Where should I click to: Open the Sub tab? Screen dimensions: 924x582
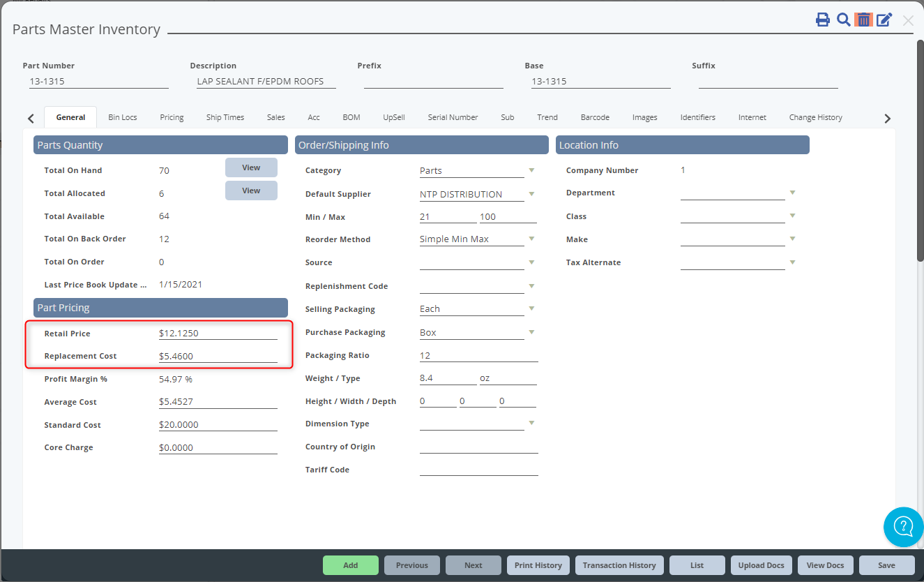(x=508, y=117)
